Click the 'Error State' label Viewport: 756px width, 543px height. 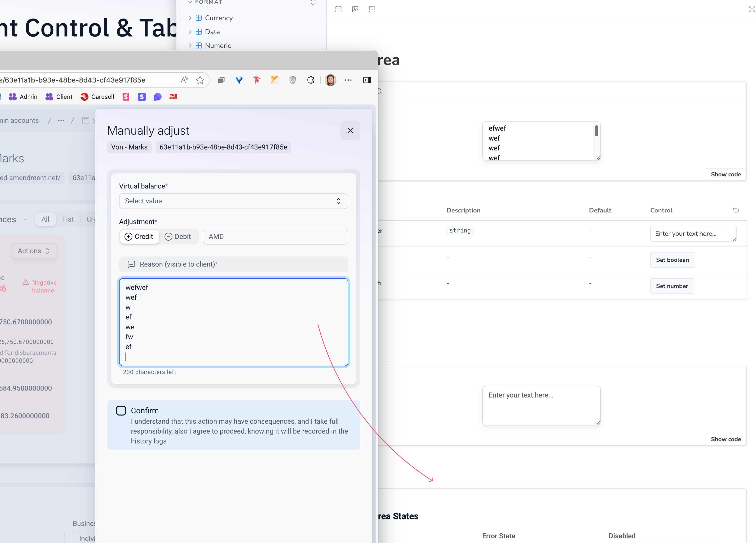point(498,536)
